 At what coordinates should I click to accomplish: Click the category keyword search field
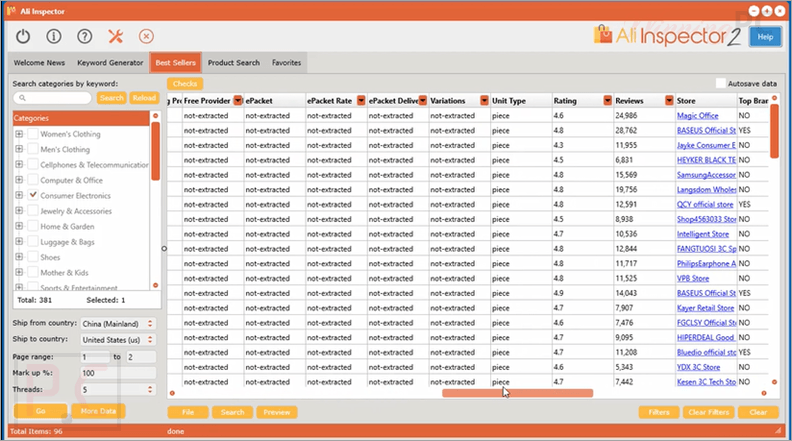point(53,98)
